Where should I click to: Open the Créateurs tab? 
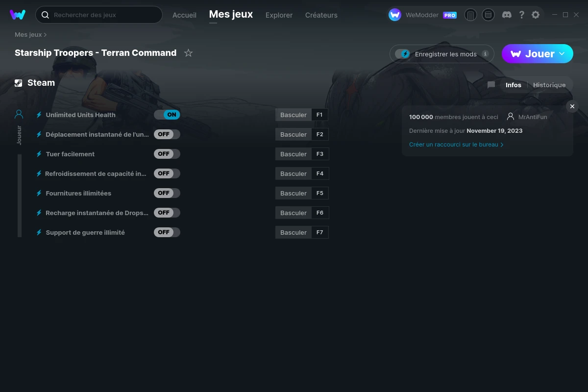pos(321,15)
